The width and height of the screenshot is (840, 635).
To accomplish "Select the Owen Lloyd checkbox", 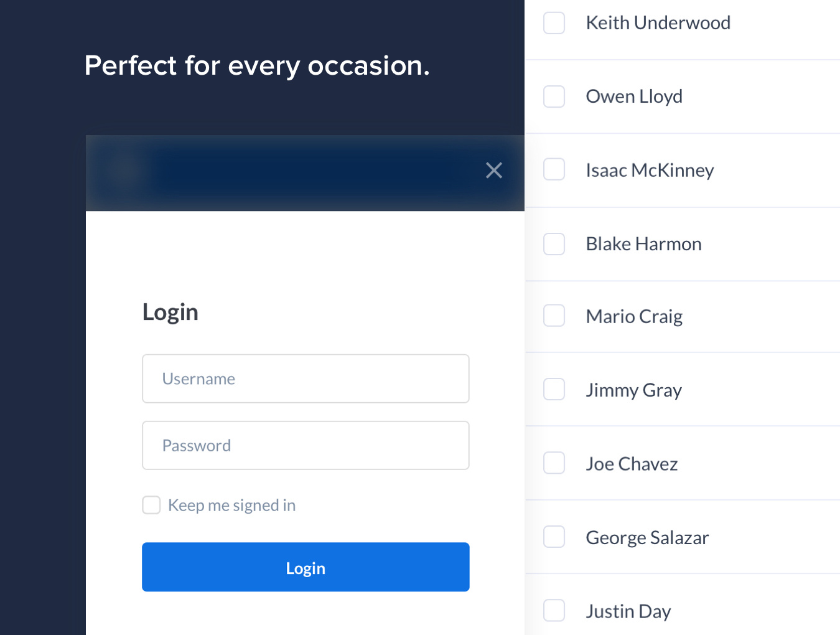I will tap(554, 96).
